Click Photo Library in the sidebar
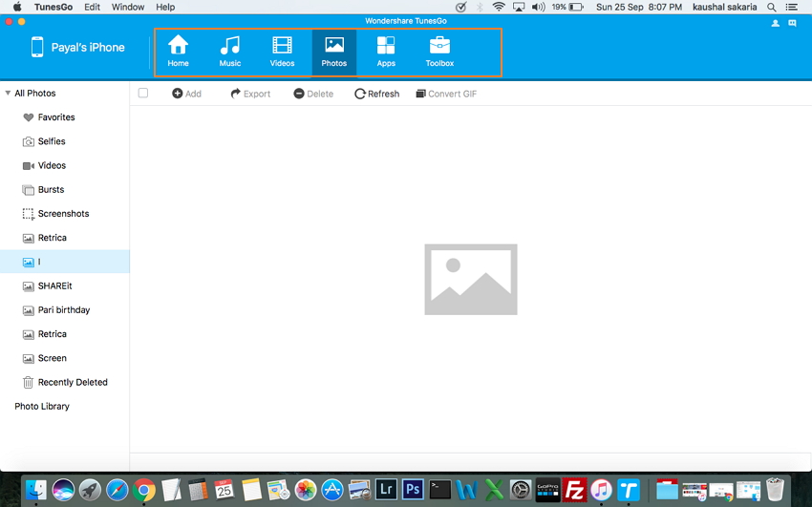This screenshot has width=812, height=507. point(42,407)
